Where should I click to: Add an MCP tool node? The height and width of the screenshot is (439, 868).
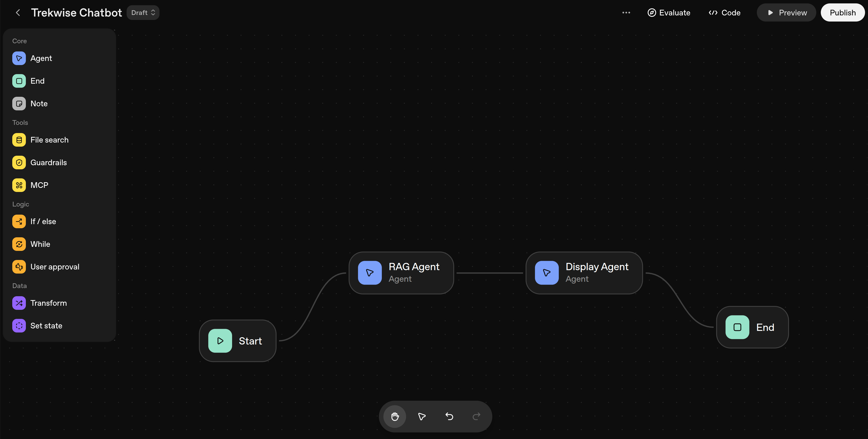(x=19, y=185)
